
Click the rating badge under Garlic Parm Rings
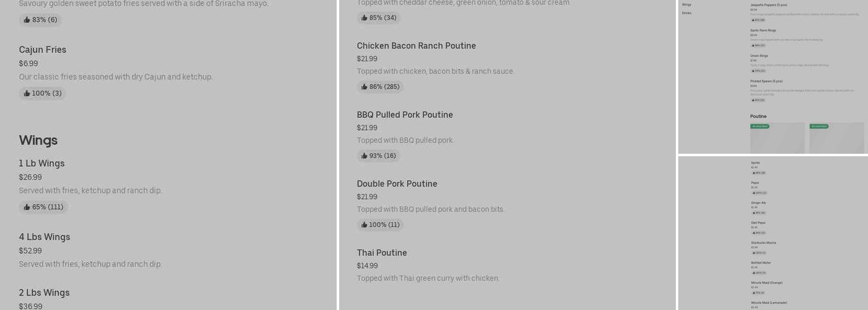758,45
